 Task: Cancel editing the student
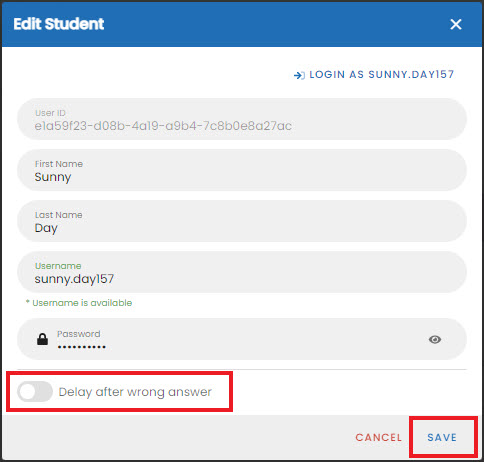378,437
